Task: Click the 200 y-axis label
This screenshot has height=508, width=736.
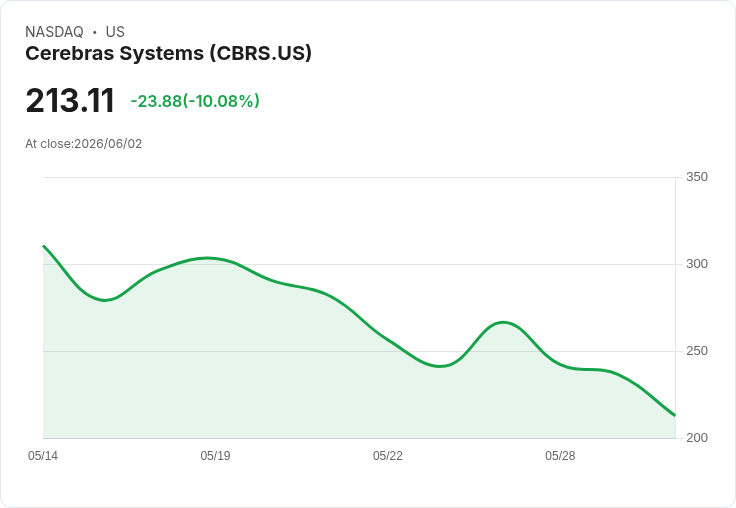Action: click(697, 438)
